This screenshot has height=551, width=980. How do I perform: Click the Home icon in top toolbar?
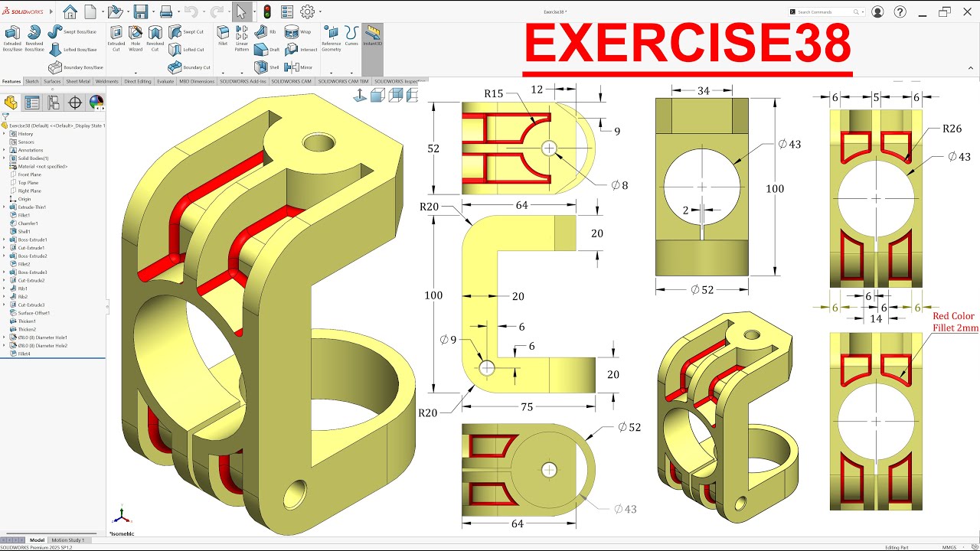[x=70, y=11]
